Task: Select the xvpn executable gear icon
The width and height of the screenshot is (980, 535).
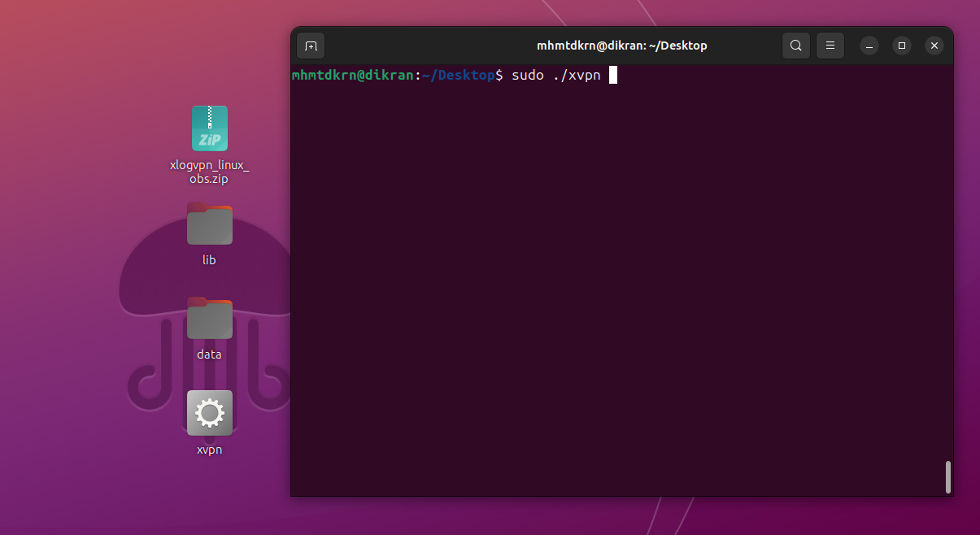Action: (x=209, y=413)
